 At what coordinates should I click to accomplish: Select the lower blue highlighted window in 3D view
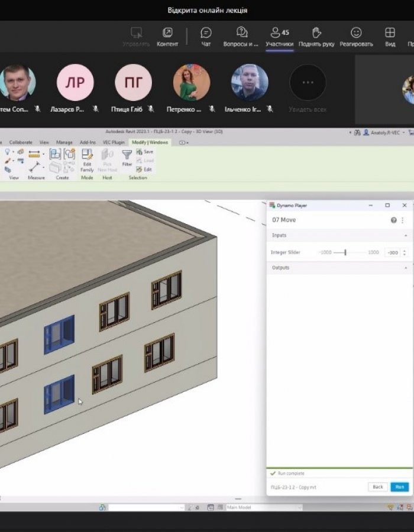(59, 395)
